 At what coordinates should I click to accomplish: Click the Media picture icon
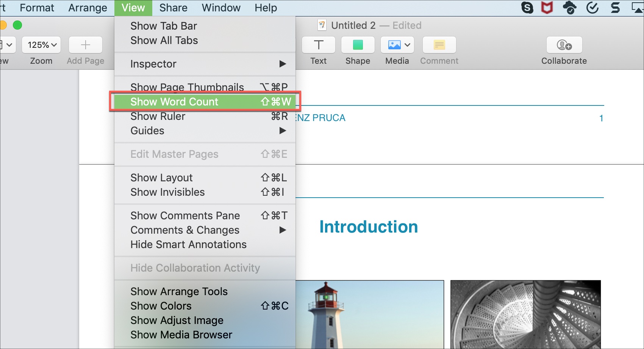[x=394, y=45]
